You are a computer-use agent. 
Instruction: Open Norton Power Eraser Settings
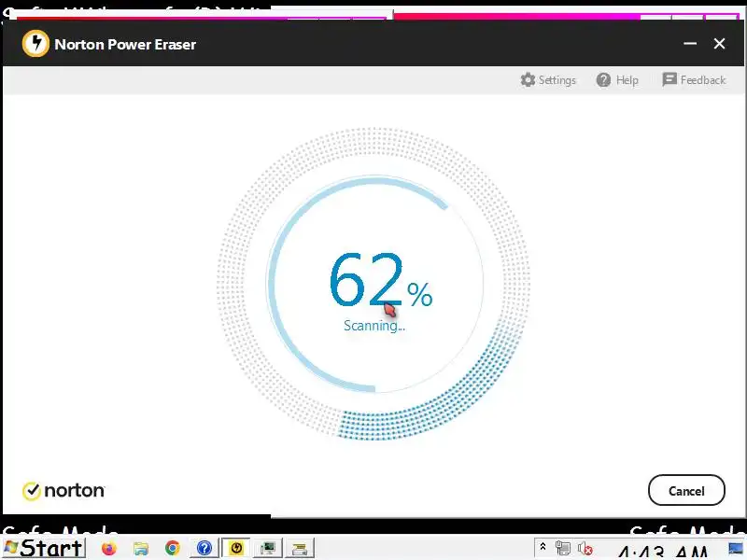548,80
